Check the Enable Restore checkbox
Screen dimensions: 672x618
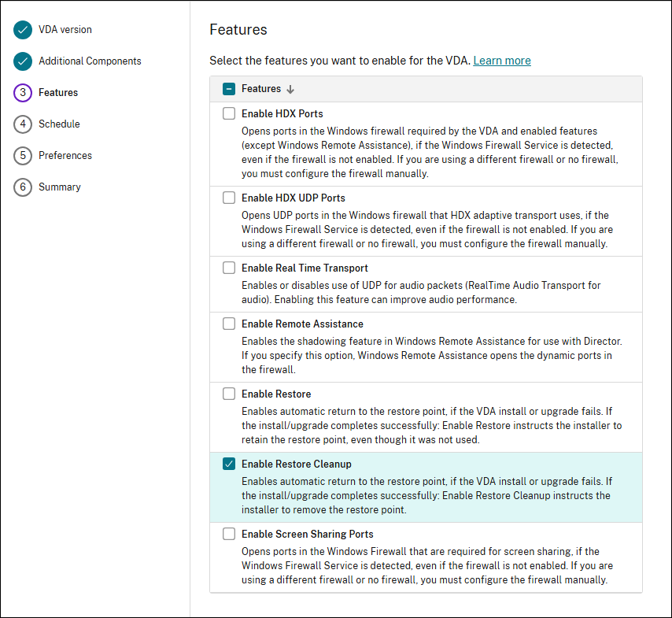click(229, 394)
